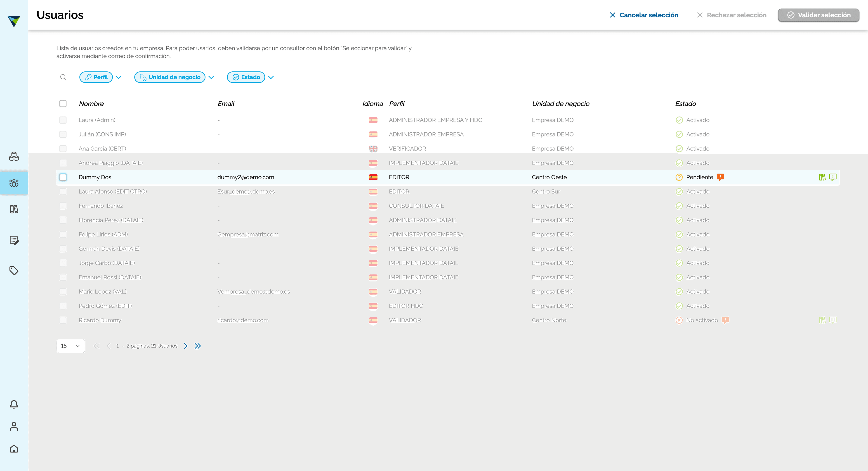Image resolution: width=868 pixels, height=471 pixels.
Task: Open the Estado filter pill
Action: tap(246, 77)
